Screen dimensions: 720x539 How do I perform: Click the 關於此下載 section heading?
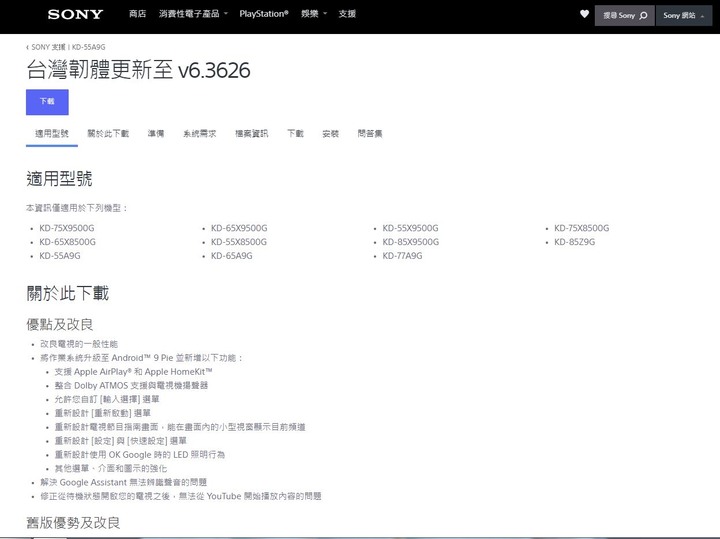click(68, 293)
